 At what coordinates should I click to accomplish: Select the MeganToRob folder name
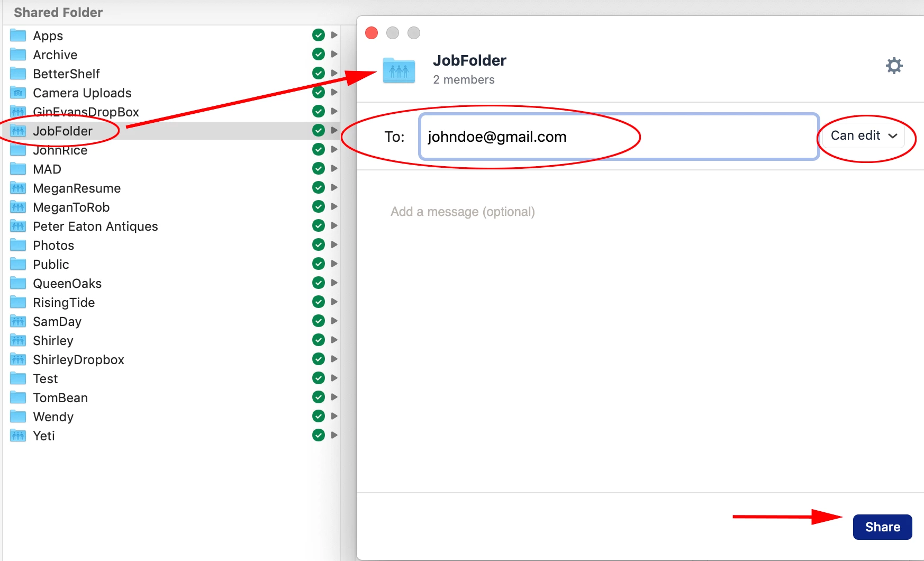point(71,207)
